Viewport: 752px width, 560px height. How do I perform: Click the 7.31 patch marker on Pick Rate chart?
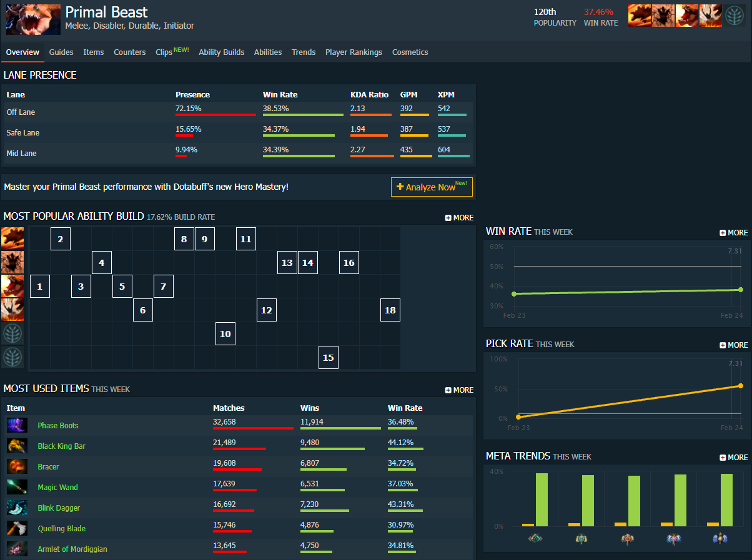[735, 363]
